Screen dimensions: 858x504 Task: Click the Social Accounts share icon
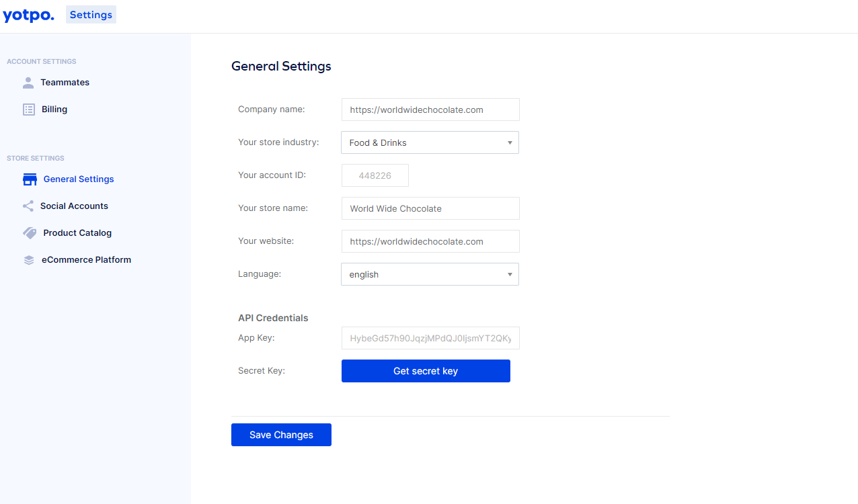28,206
